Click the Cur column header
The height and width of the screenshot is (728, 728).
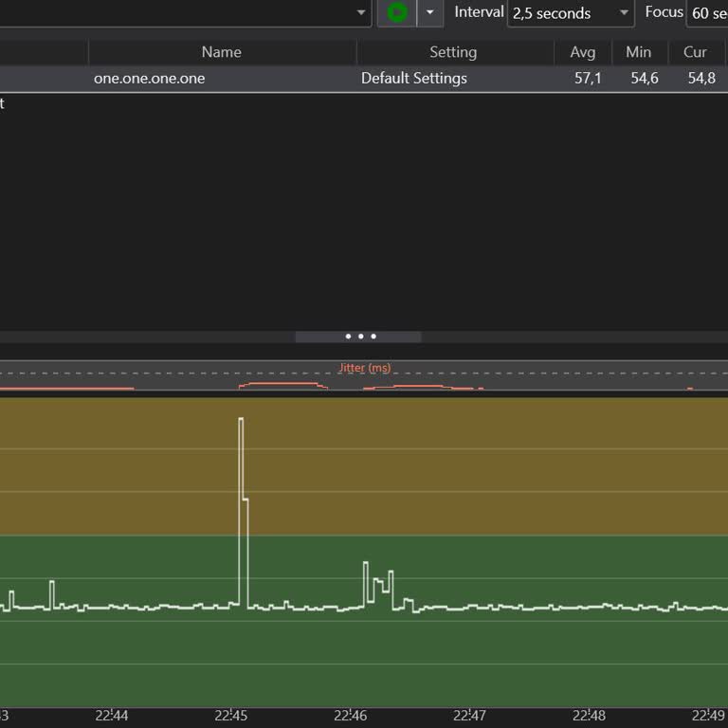[695, 52]
